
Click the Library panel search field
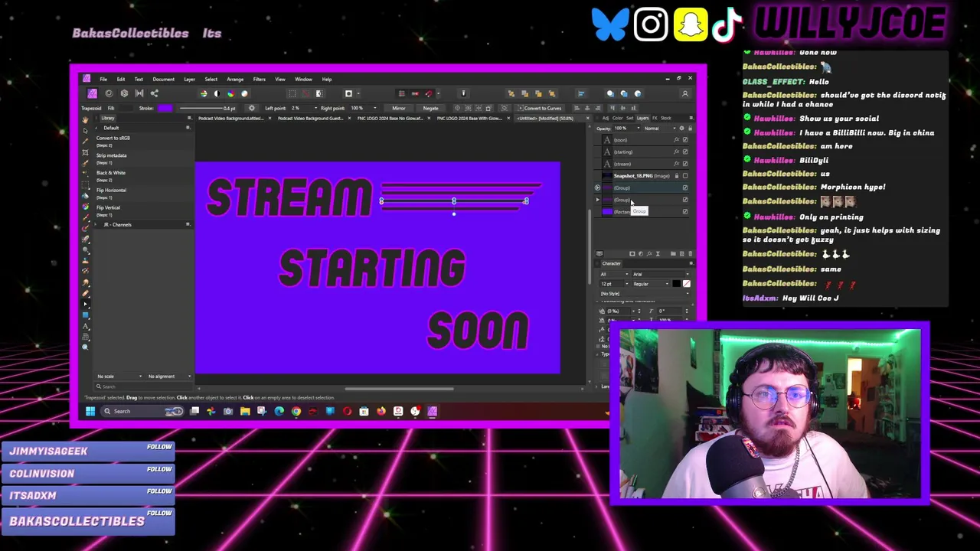[144, 386]
